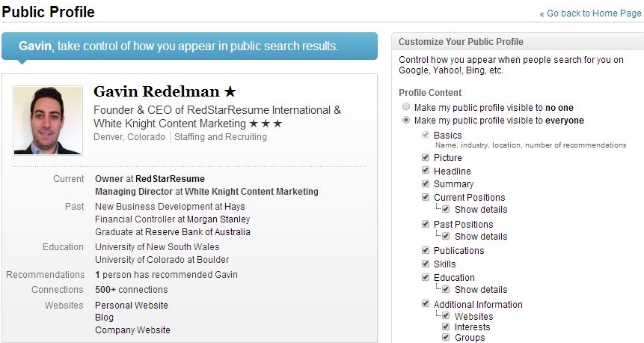Toggle Show details under Current Positions
Image resolution: width=644 pixels, height=343 pixels.
click(x=446, y=209)
